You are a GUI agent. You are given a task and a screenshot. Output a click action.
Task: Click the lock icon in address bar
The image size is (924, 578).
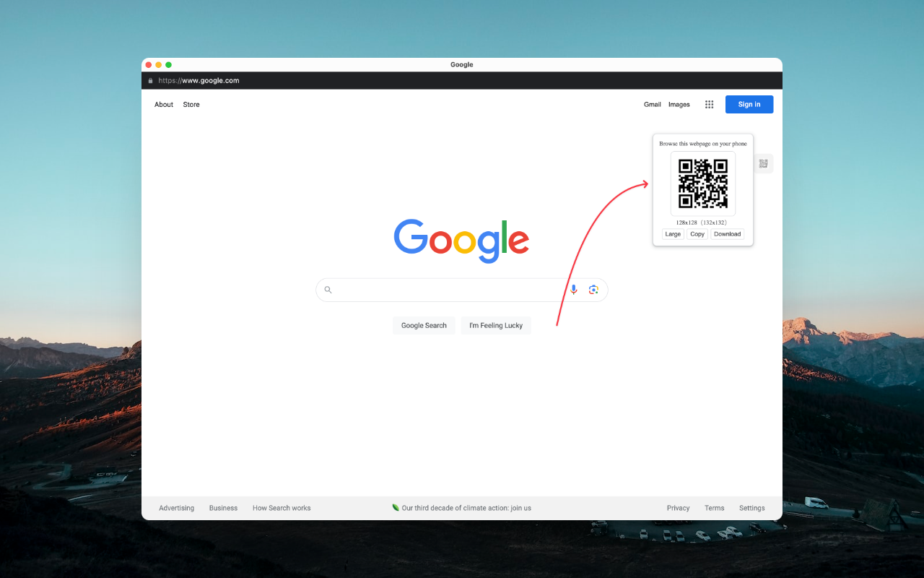pyautogui.click(x=151, y=81)
